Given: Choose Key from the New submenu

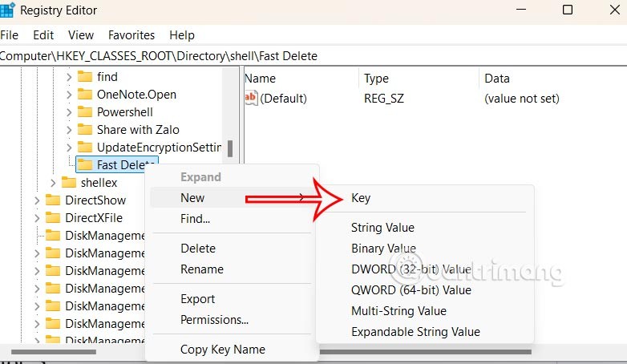Looking at the screenshot, I should (x=361, y=198).
